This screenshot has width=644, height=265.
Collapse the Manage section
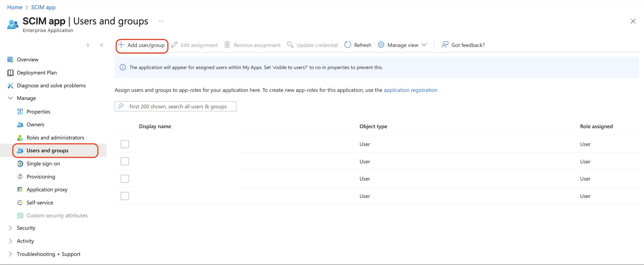point(10,98)
